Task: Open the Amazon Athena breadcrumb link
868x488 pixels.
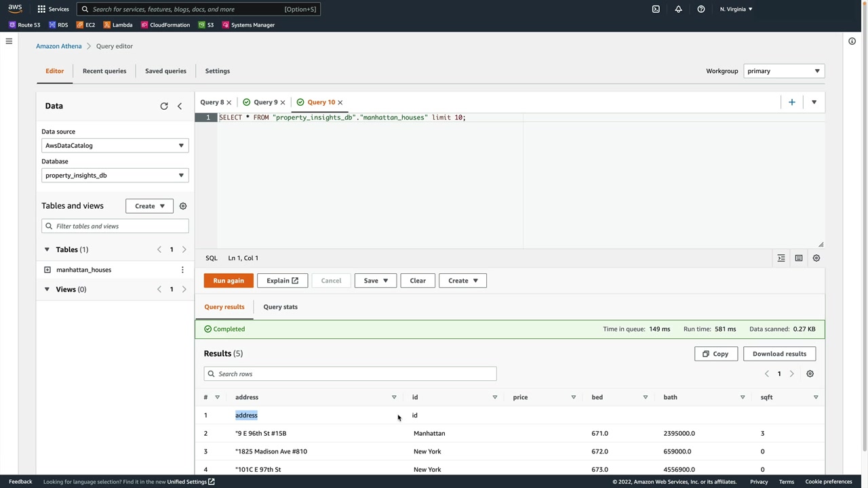Action: point(59,46)
